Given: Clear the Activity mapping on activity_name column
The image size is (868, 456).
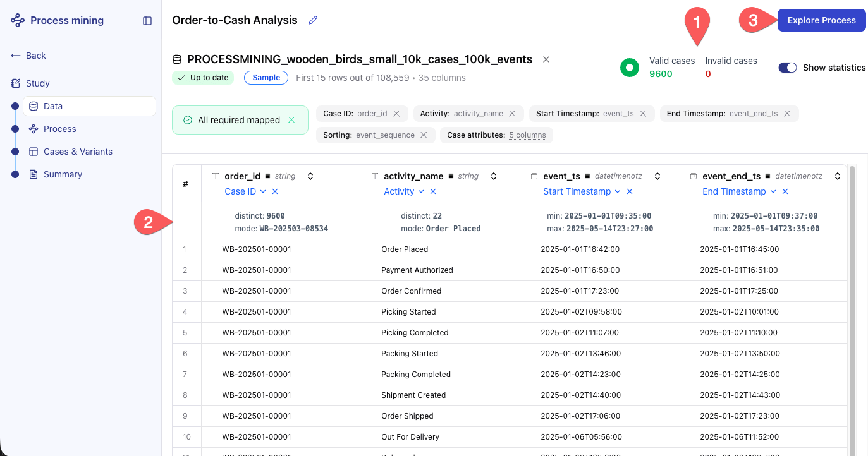Looking at the screenshot, I should pos(433,191).
